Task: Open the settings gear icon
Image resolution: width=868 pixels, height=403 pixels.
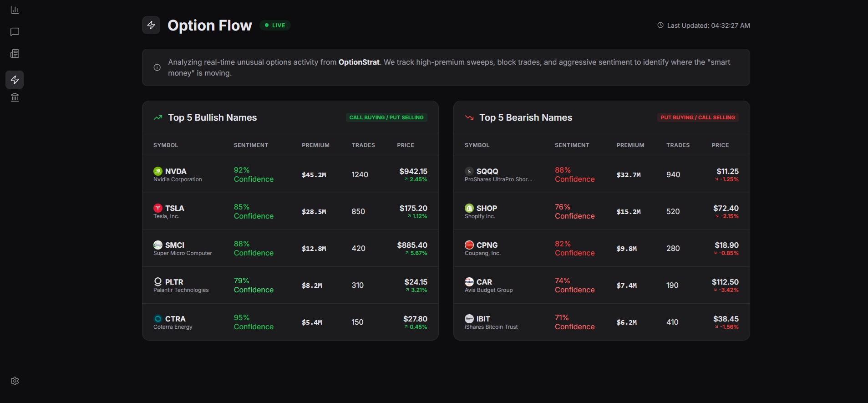Action: tap(15, 381)
